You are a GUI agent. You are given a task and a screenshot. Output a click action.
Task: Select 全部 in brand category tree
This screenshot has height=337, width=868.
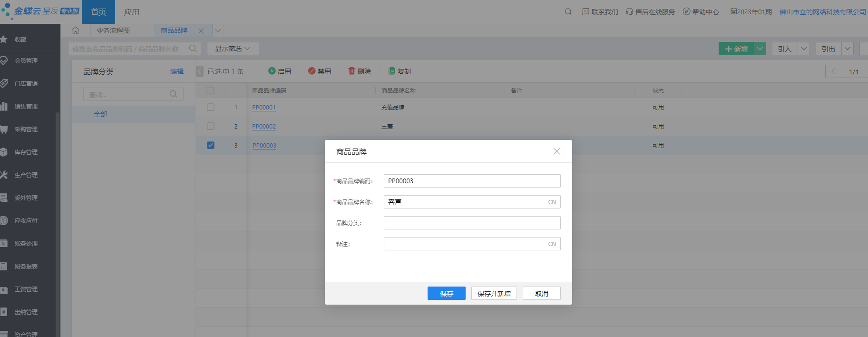[100, 114]
